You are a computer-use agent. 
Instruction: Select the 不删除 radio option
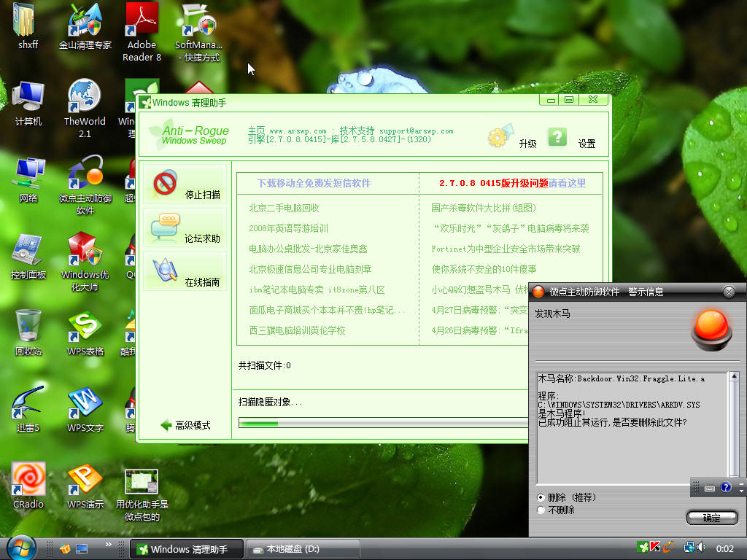point(541,510)
